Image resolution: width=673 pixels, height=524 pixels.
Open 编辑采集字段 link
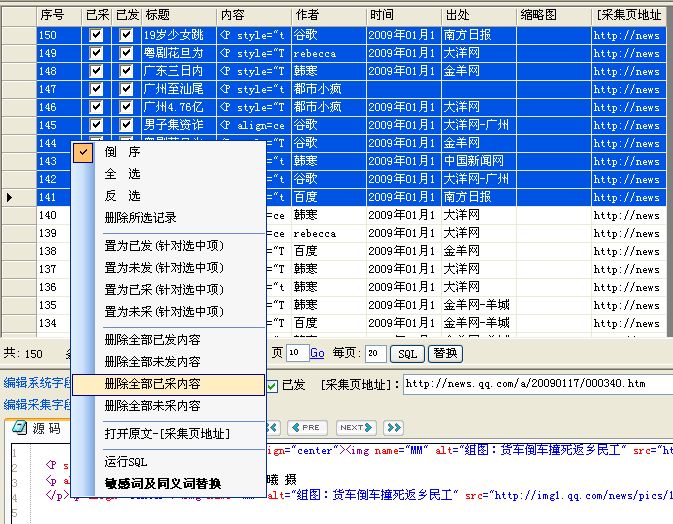(37, 404)
